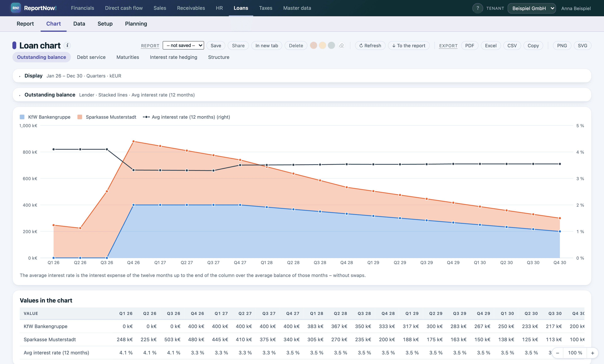
Task: Select the Interest rate hedging view
Action: pos(173,57)
